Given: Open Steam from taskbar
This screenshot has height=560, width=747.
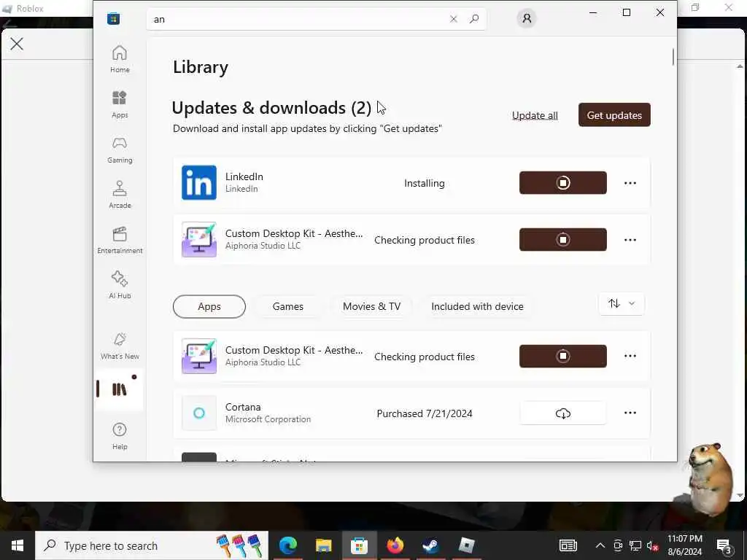Looking at the screenshot, I should (x=430, y=545).
